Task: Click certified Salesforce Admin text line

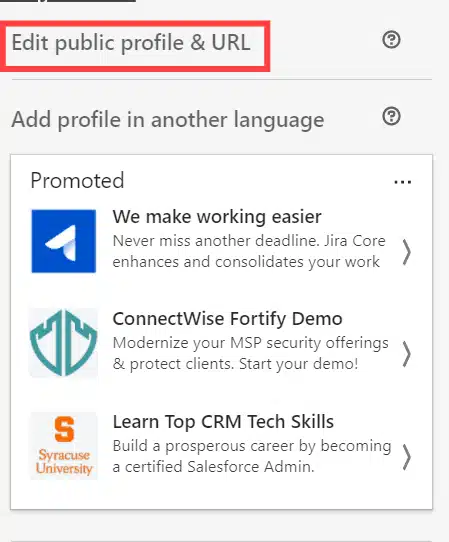Action: click(213, 467)
